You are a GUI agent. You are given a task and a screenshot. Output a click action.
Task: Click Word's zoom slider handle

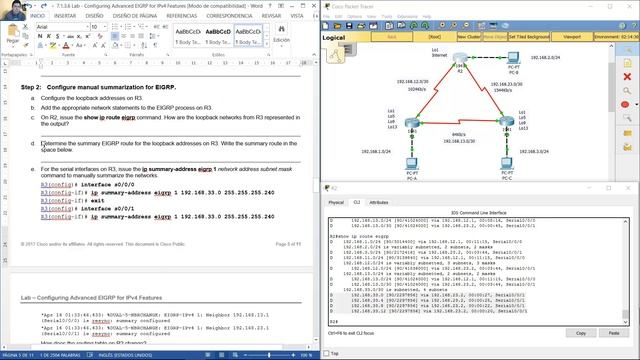click(x=269, y=355)
